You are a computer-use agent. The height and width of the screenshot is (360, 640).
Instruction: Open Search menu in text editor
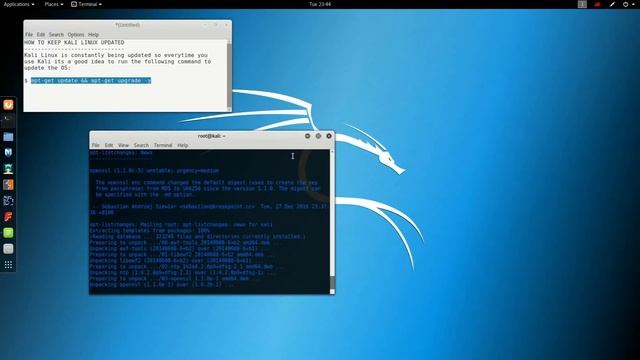click(x=56, y=35)
